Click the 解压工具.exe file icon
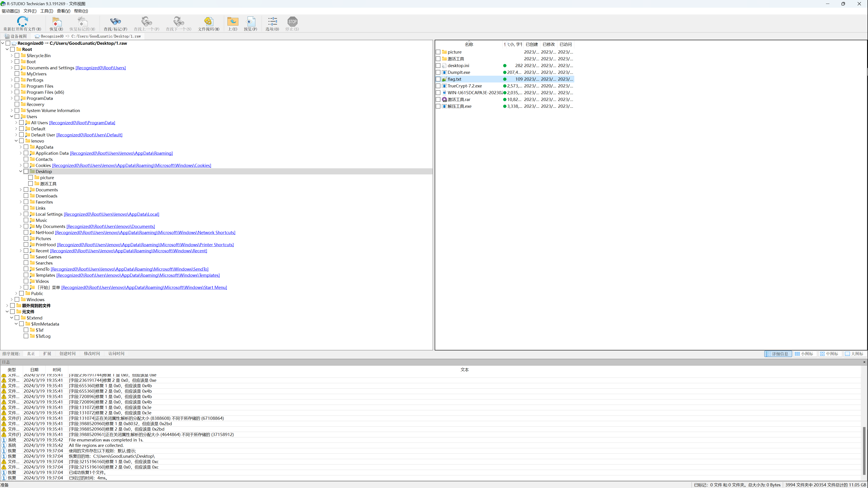The height and width of the screenshot is (488, 868). [x=444, y=106]
